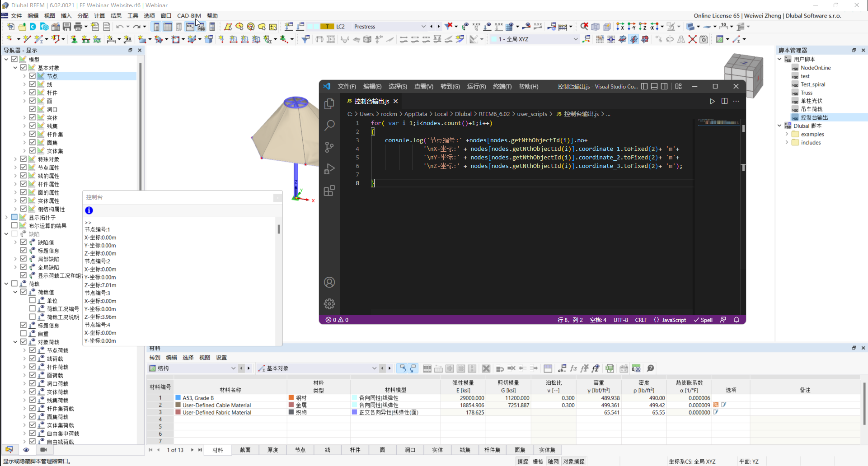The width and height of the screenshot is (868, 466).
Task: Open the 结构 dropdown in table panel
Action: coord(233,368)
